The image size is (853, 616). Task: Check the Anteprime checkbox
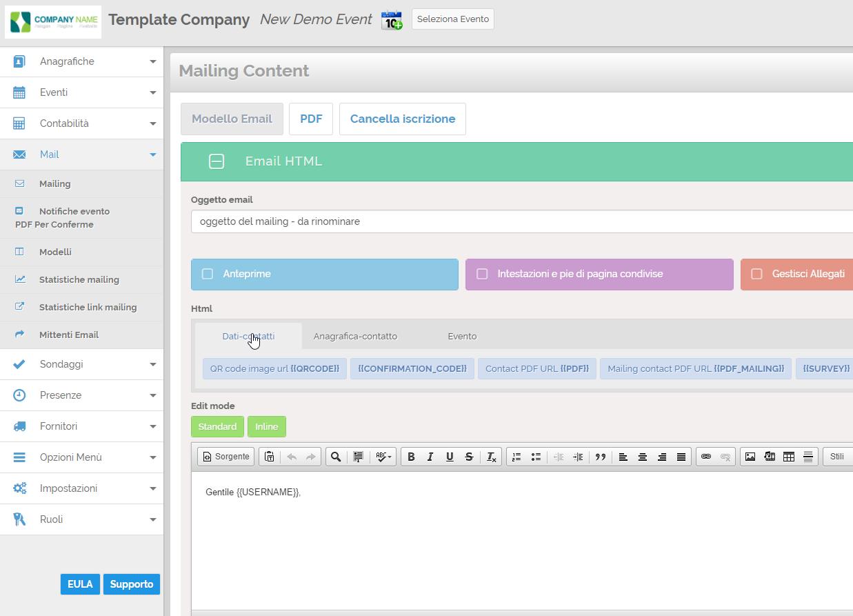click(x=208, y=274)
